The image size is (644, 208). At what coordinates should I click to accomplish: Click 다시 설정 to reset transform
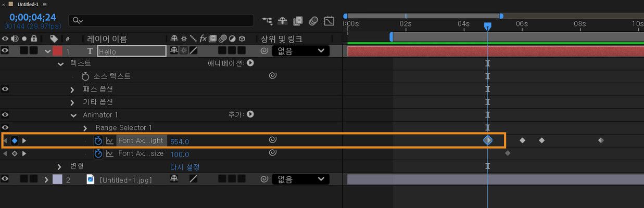[x=185, y=167]
